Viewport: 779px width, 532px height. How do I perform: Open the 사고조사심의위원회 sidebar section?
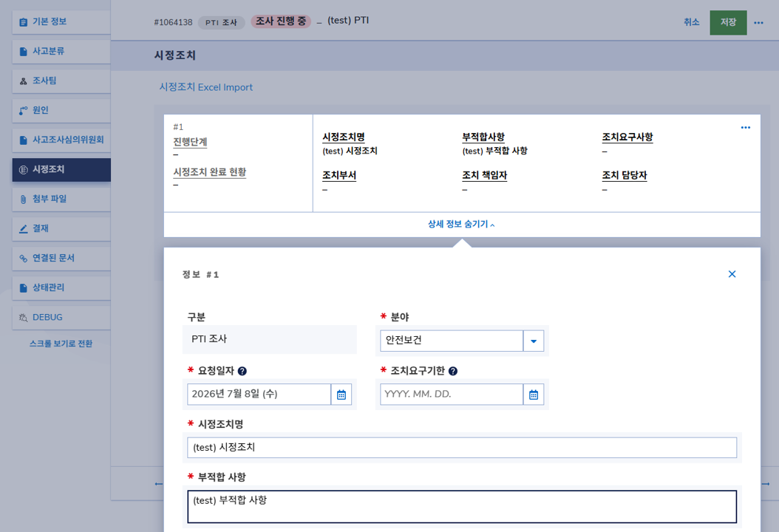coord(61,140)
